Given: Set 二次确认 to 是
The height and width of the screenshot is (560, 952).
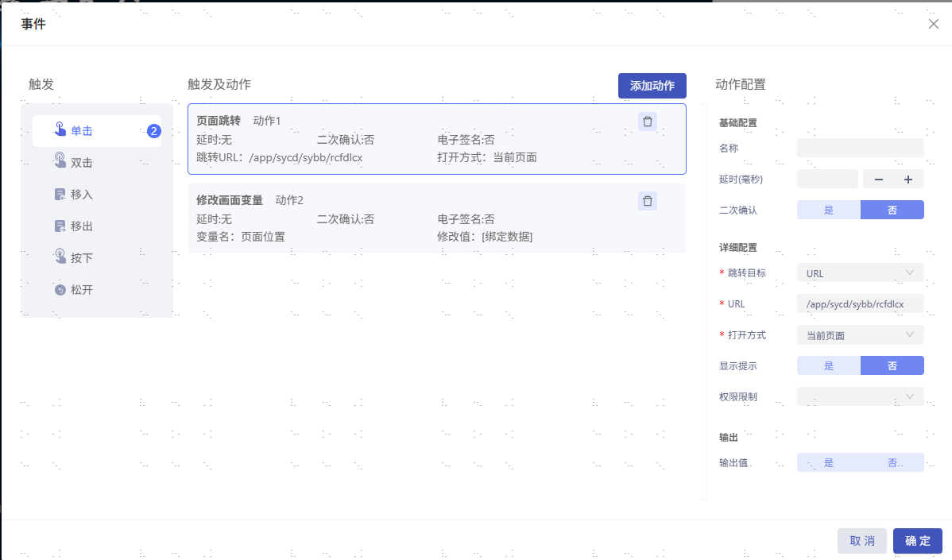Looking at the screenshot, I should pos(829,210).
